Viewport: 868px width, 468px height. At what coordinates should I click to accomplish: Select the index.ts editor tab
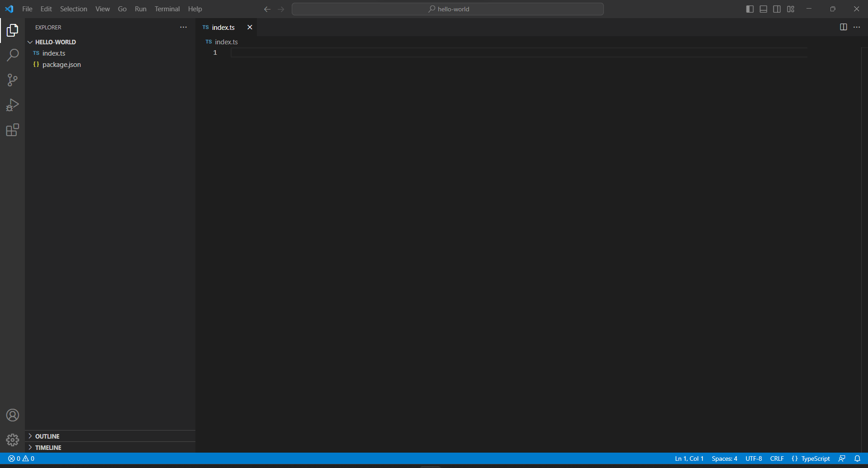[223, 27]
